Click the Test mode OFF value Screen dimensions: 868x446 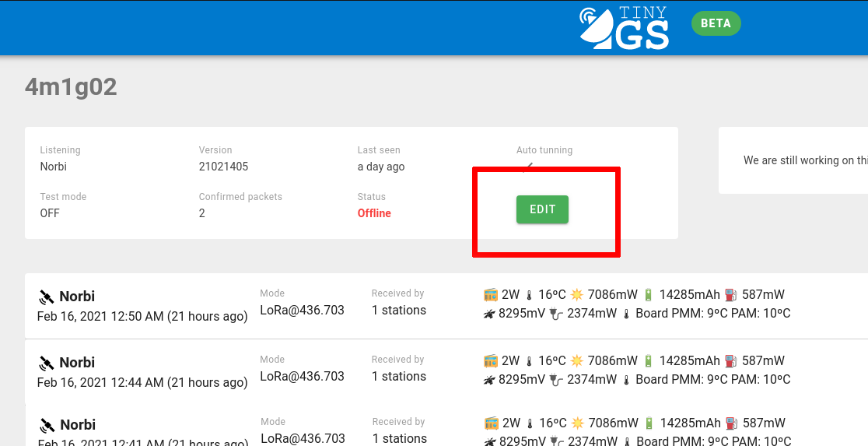[x=50, y=213]
